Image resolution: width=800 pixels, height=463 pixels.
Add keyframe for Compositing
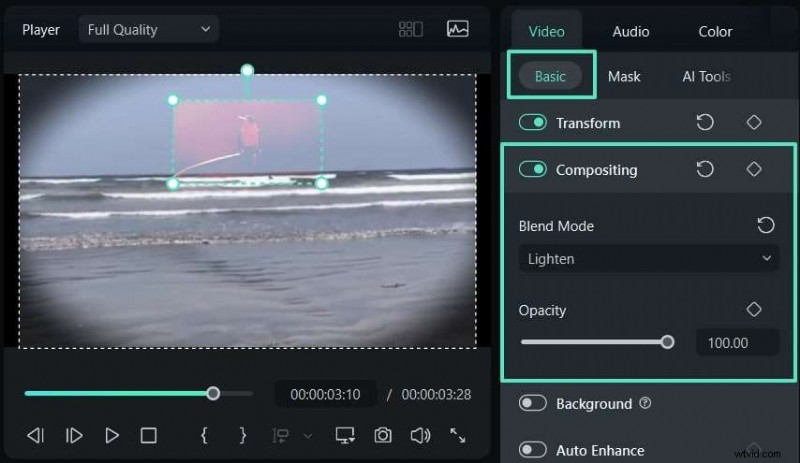coord(754,169)
